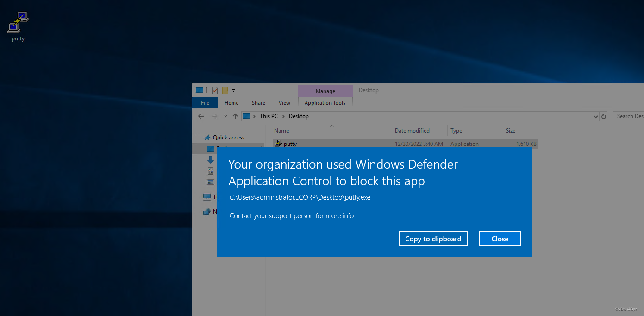Click the forward navigation arrow

pos(214,116)
